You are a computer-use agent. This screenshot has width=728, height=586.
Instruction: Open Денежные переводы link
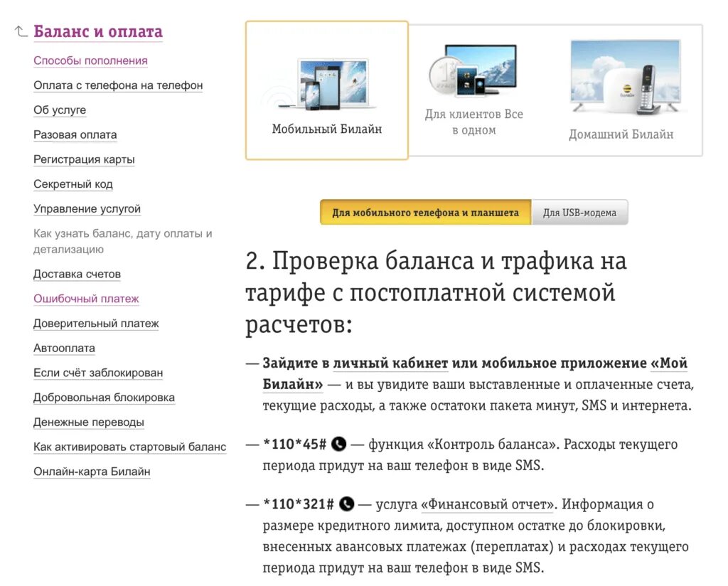click(89, 422)
